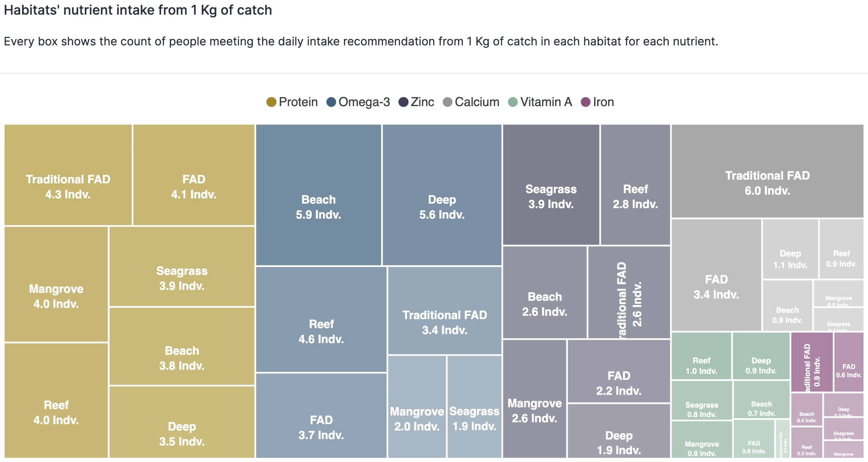Hide the Zinc series via legend
The height and width of the screenshot is (462, 868).
click(x=416, y=102)
